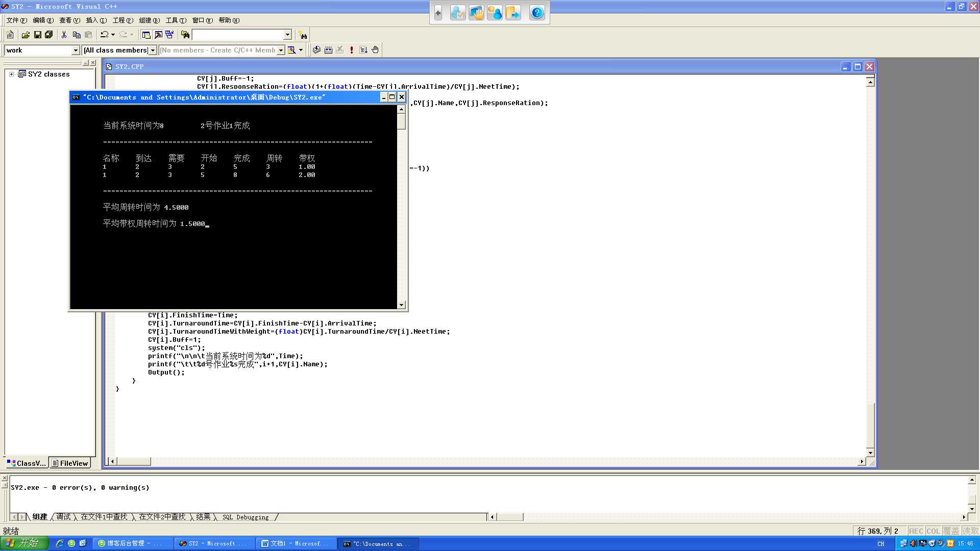Image resolution: width=980 pixels, height=551 pixels.
Task: Click the code editor vertical scroll up arrow
Action: click(870, 82)
